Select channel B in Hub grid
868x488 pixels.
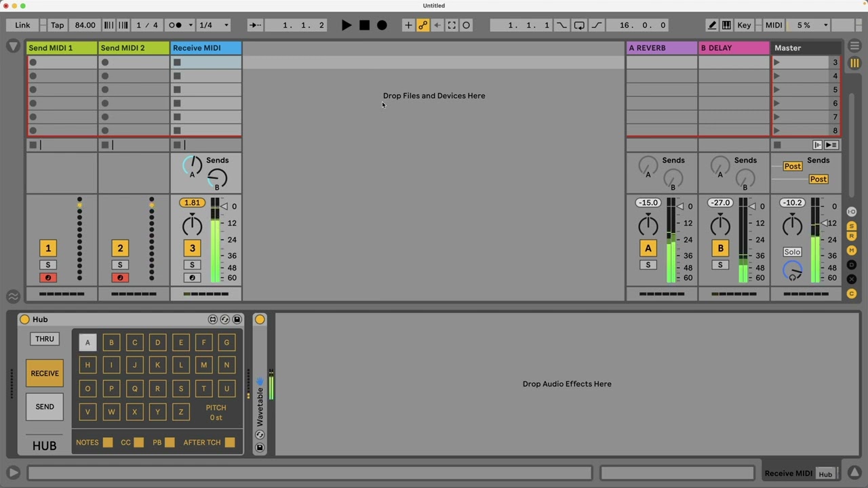point(111,343)
